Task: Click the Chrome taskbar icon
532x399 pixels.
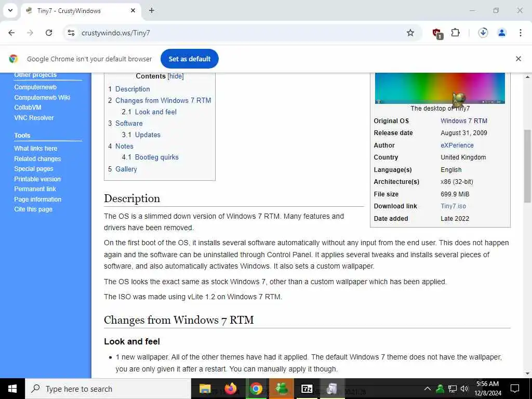Action: click(x=256, y=389)
